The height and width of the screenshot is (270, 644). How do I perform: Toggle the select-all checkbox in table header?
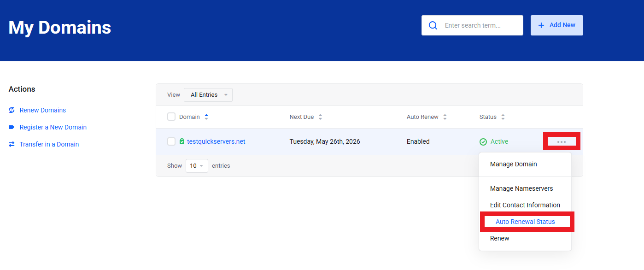pos(171,117)
